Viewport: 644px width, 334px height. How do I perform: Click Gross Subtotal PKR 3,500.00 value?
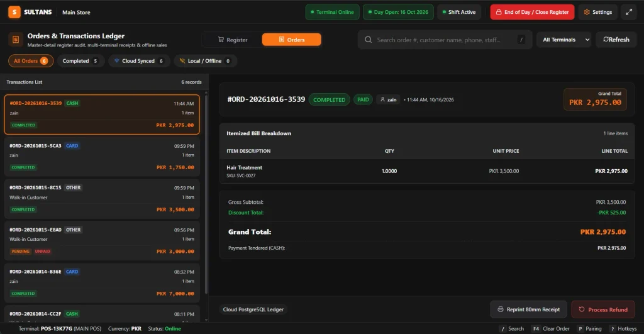pos(611,202)
